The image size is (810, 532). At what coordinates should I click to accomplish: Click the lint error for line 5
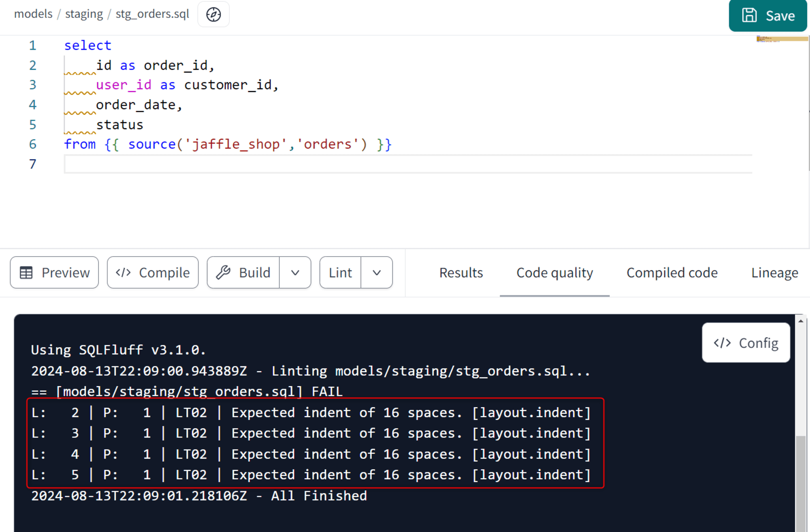[311, 475]
